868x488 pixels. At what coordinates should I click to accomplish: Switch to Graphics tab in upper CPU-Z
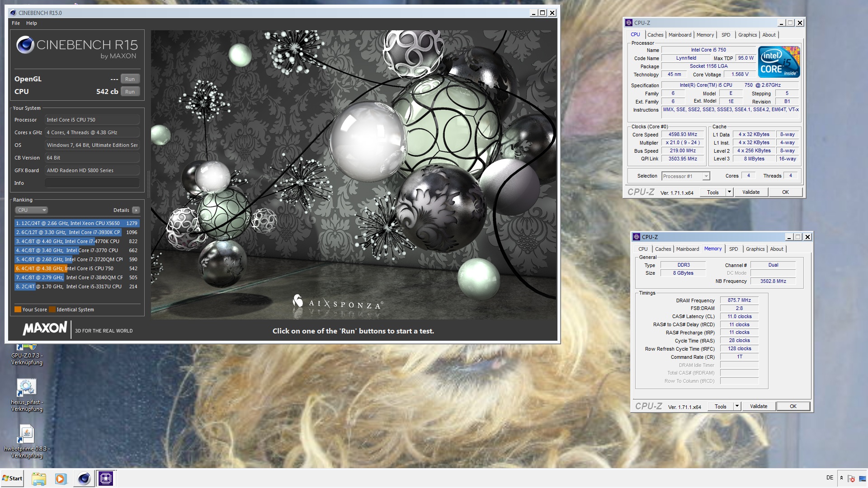(x=747, y=35)
